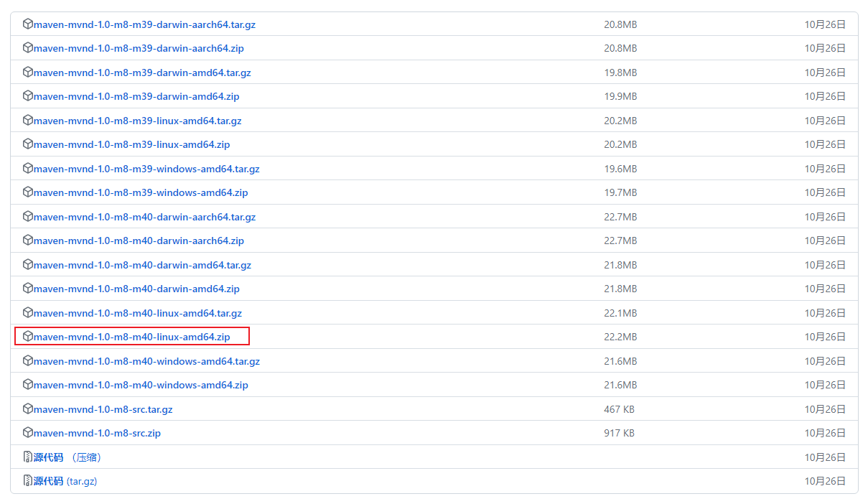Click package icon beside m40-darwin-aarch64.tar.gz

[28, 216]
